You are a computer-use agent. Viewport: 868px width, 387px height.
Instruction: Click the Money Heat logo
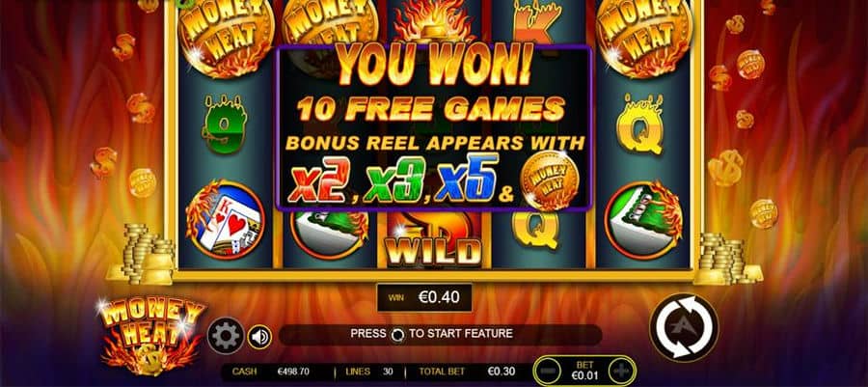(x=152, y=336)
